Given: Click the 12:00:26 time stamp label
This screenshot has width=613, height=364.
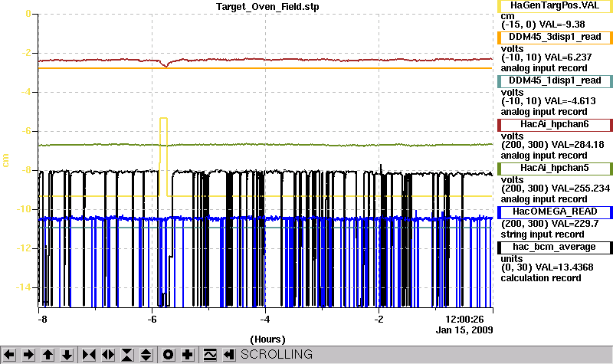Looking at the screenshot, I should click(x=465, y=320).
